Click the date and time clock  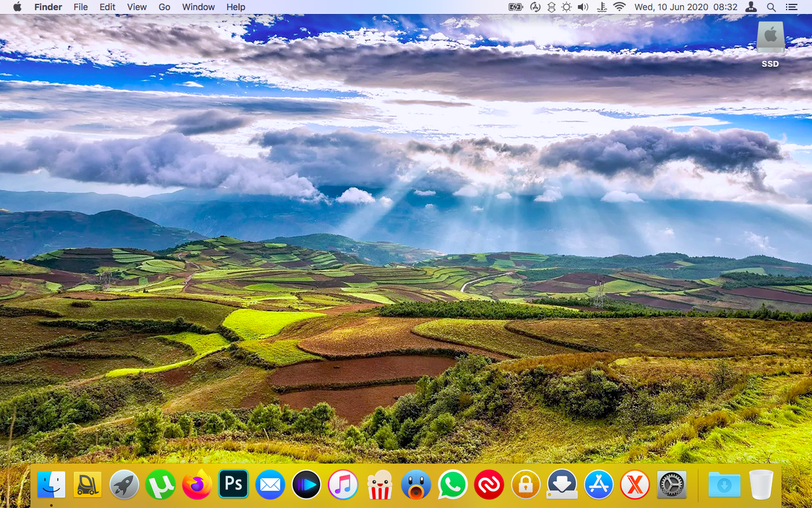686,7
